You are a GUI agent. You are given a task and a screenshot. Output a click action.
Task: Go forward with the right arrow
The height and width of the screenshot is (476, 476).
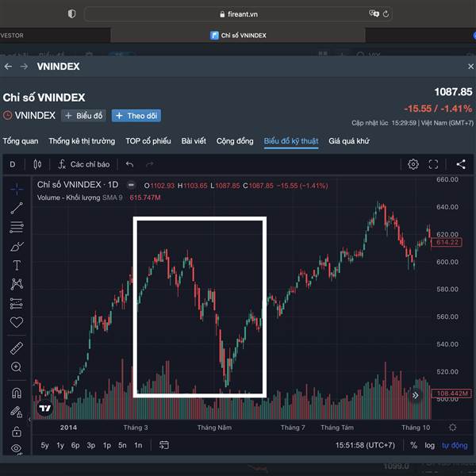(x=24, y=66)
